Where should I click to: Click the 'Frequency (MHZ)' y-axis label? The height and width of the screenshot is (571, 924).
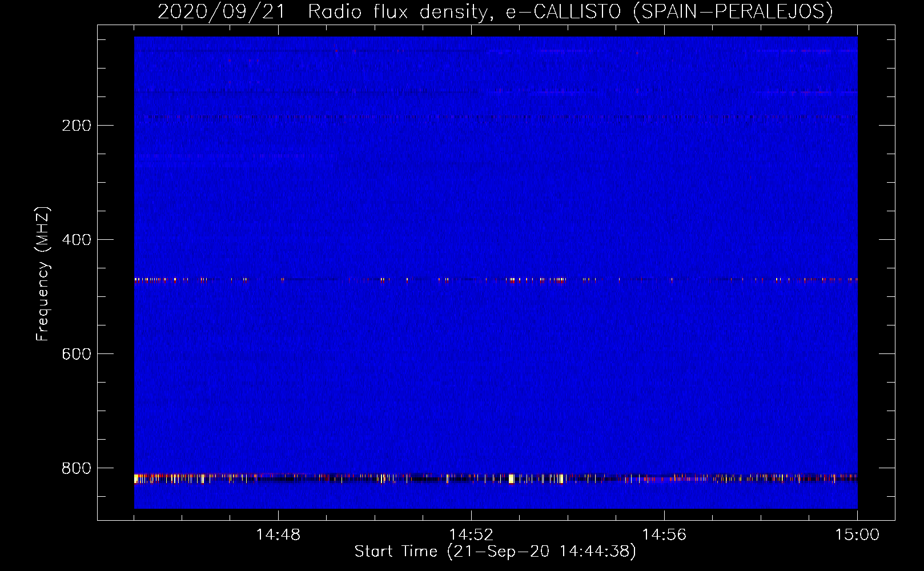43,274
